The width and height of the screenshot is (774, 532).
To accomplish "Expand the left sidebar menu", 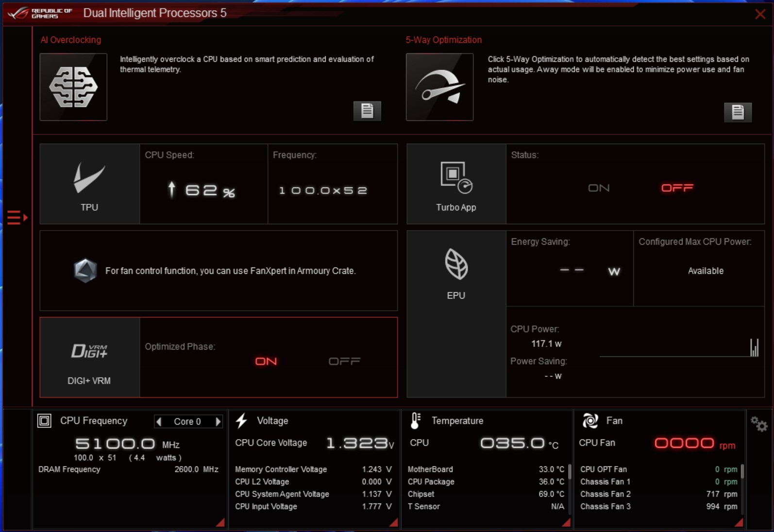I will point(17,217).
